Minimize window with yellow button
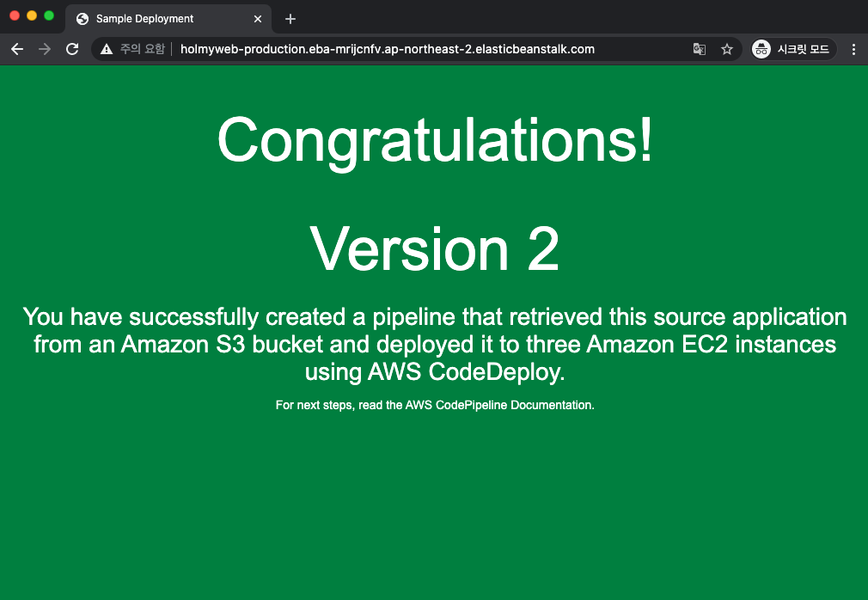The image size is (868, 600). pos(32,15)
